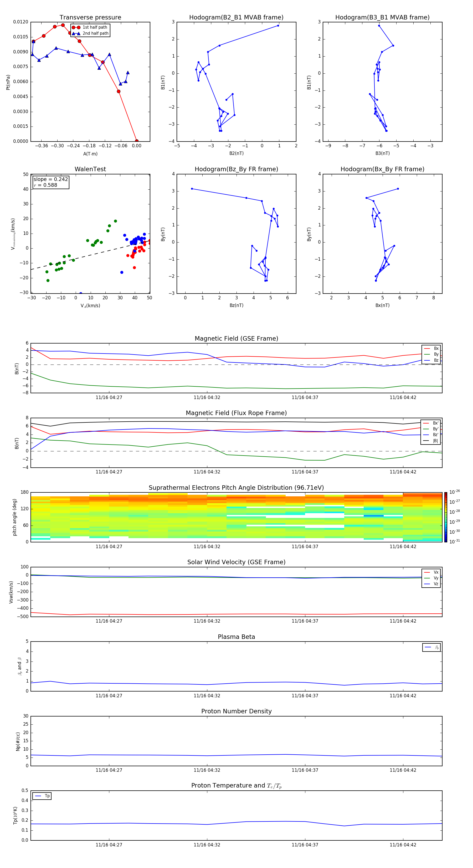Select the Suprathermal Electrons Pitch Angle Distribution title

pos(236,488)
